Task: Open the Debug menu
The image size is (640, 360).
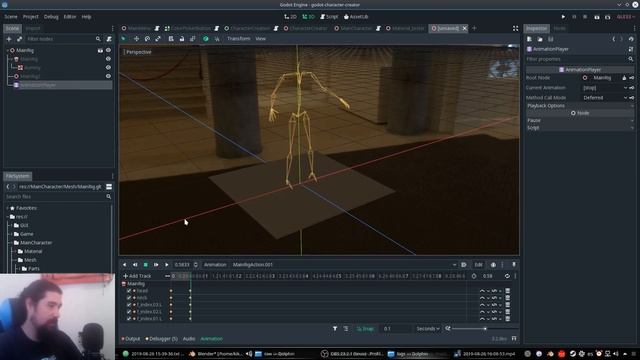Action: (51, 17)
